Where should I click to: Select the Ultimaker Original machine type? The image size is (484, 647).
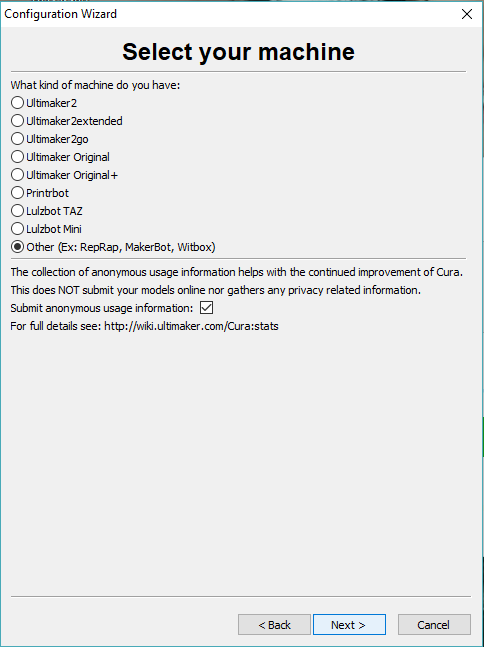point(17,157)
